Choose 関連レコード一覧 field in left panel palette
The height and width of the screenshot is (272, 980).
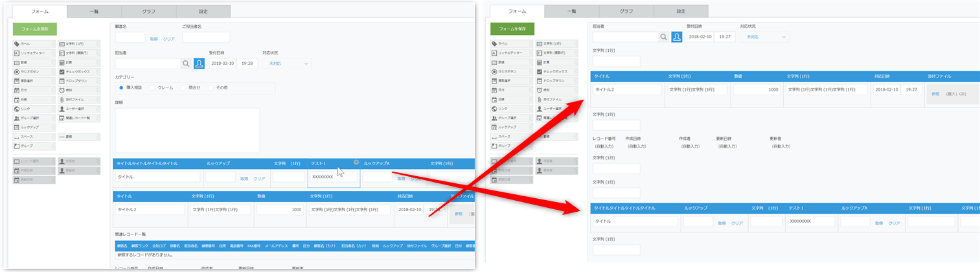(x=79, y=118)
